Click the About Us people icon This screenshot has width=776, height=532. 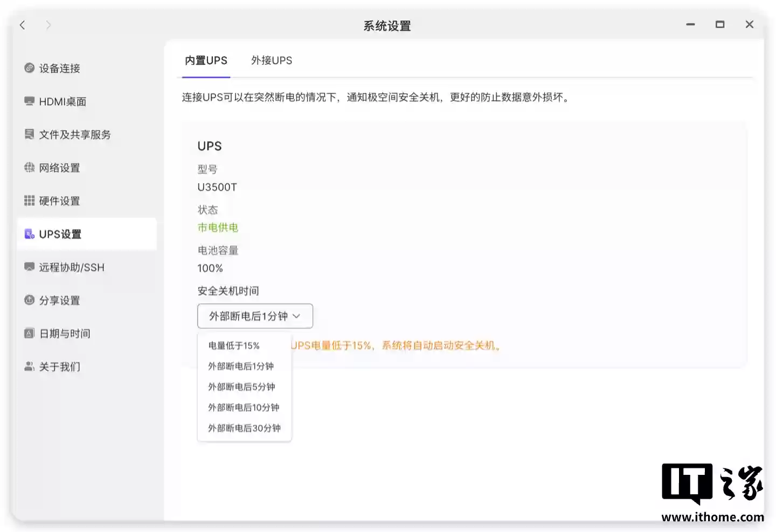click(29, 367)
